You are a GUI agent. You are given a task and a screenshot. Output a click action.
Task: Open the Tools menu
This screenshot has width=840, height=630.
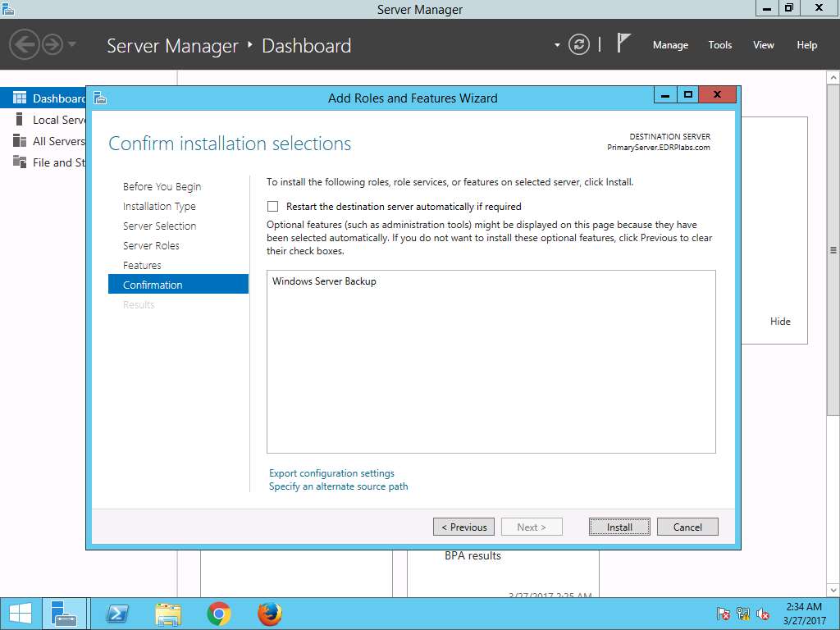point(720,45)
